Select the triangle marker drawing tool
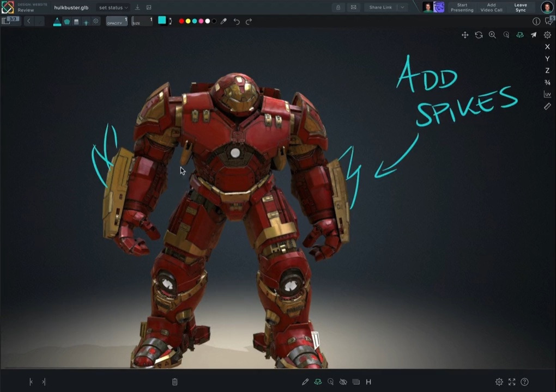Screen dimensions: 556x392 pyautogui.click(x=57, y=21)
